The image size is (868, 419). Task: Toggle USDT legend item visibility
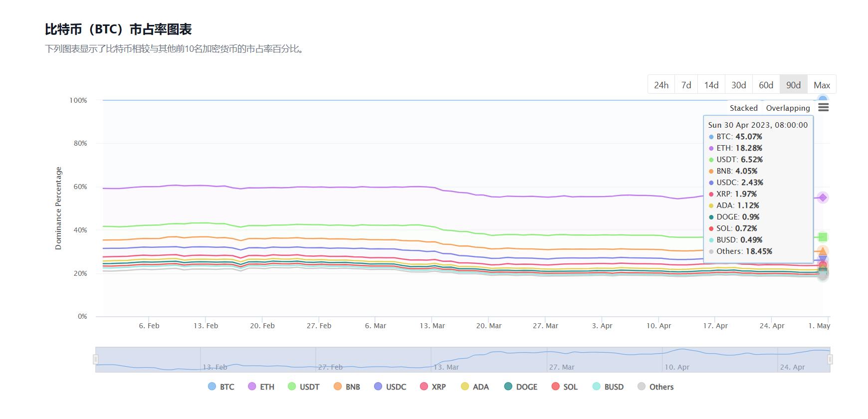(x=303, y=387)
